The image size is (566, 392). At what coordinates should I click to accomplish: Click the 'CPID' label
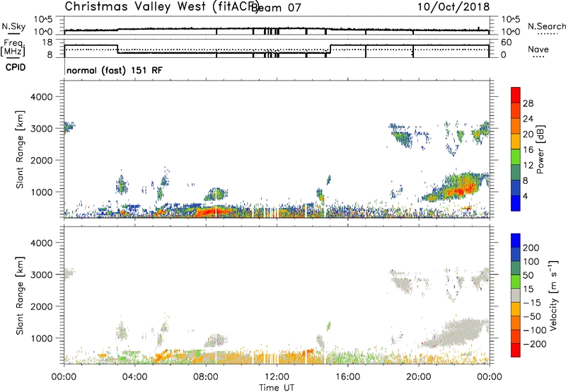coord(16,67)
